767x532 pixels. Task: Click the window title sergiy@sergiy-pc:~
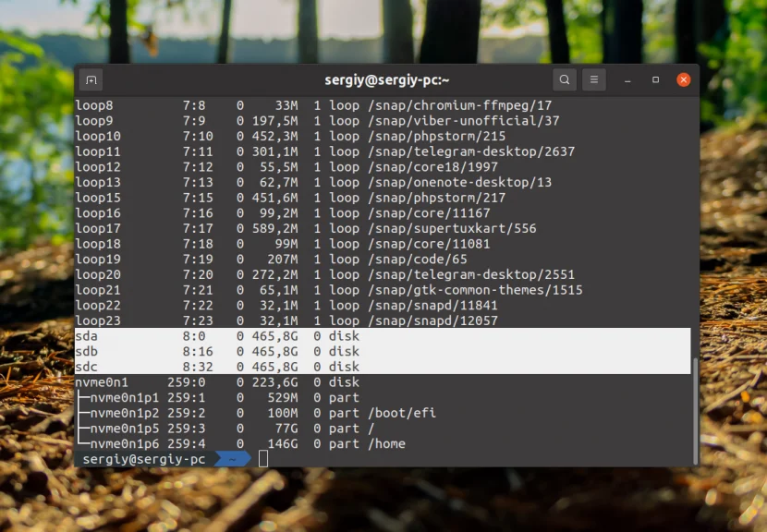click(x=386, y=79)
